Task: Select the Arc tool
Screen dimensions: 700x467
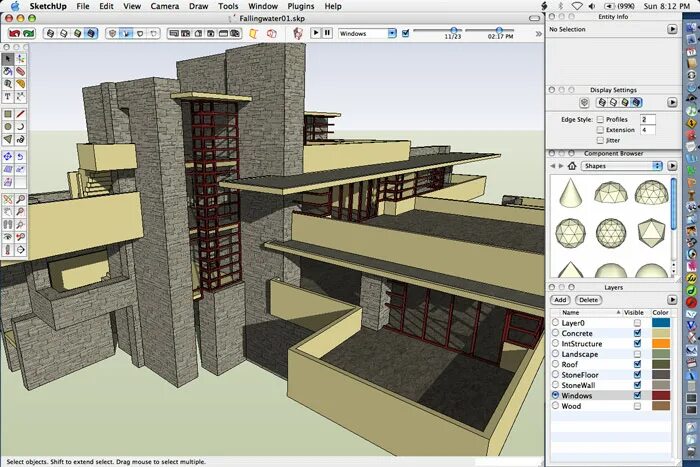Action: point(21,127)
